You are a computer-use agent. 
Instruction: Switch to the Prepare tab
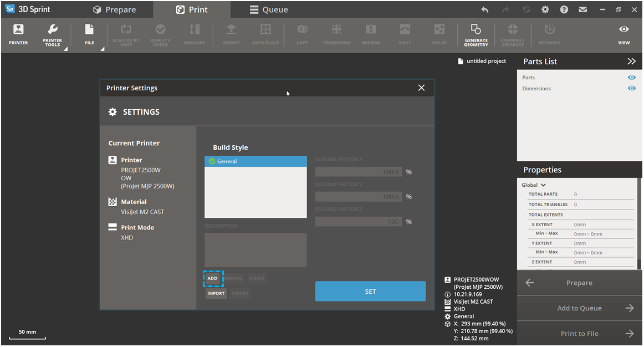114,9
